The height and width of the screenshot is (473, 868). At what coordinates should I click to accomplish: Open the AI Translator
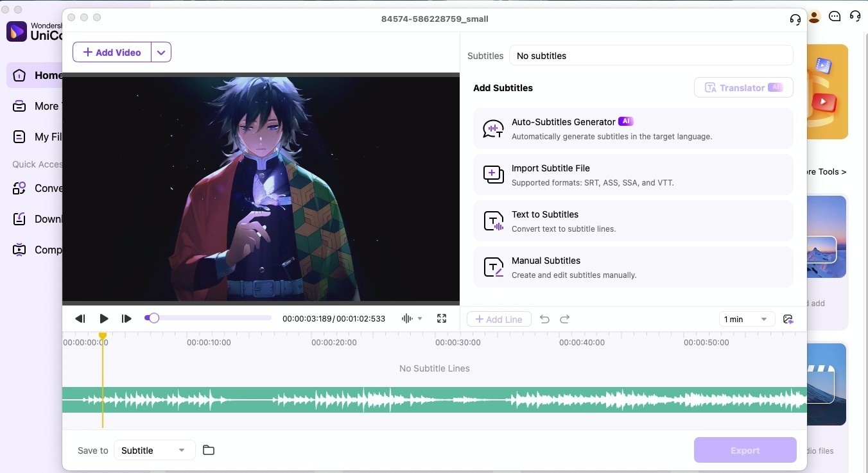click(743, 88)
